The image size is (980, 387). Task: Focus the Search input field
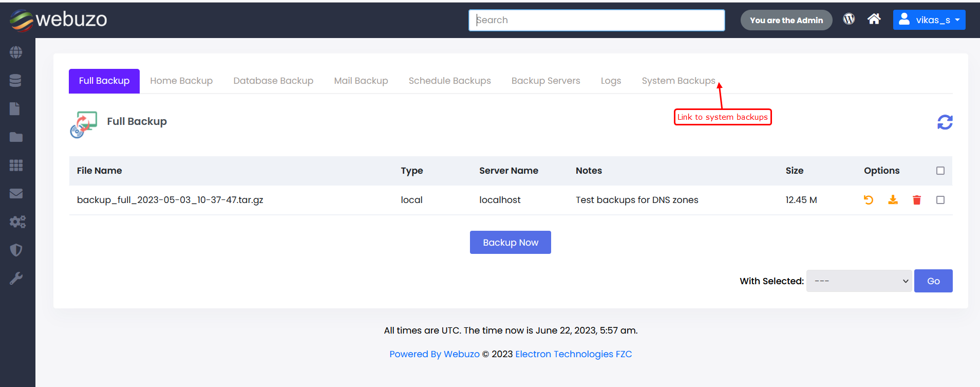pyautogui.click(x=596, y=20)
